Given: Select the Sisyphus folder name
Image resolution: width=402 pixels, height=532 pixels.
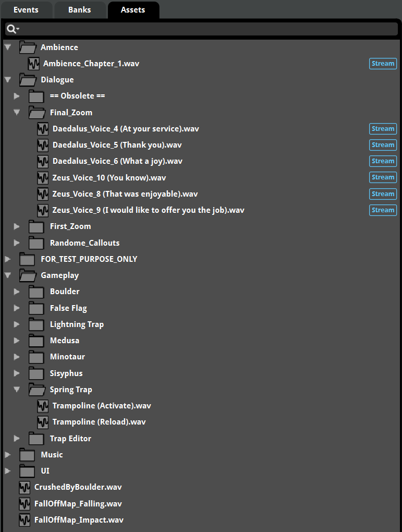Looking at the screenshot, I should click(66, 373).
